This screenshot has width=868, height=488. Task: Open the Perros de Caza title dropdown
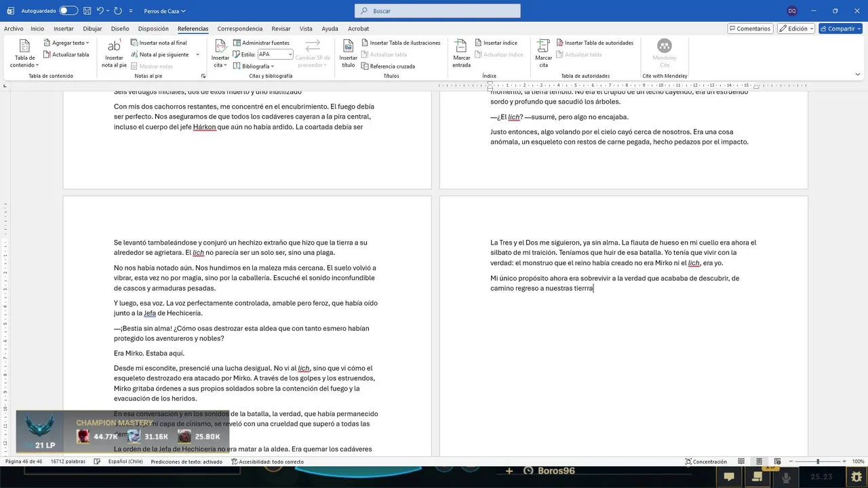[x=165, y=11]
